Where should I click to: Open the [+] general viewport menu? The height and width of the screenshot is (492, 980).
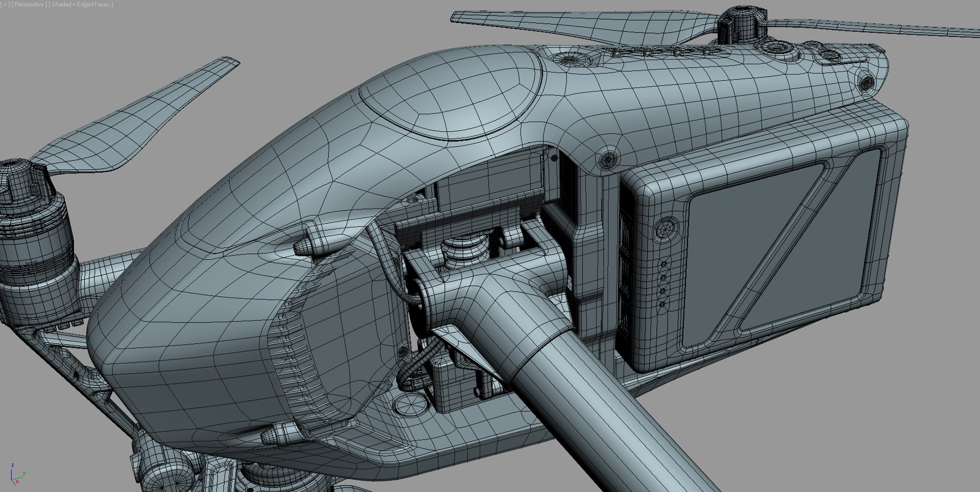tap(5, 4)
